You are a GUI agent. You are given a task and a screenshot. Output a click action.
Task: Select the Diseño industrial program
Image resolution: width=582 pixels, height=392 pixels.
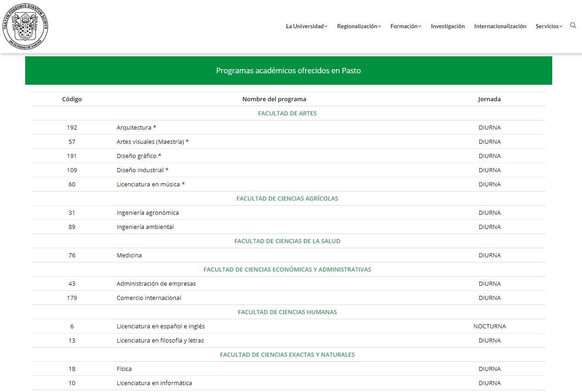[143, 170]
